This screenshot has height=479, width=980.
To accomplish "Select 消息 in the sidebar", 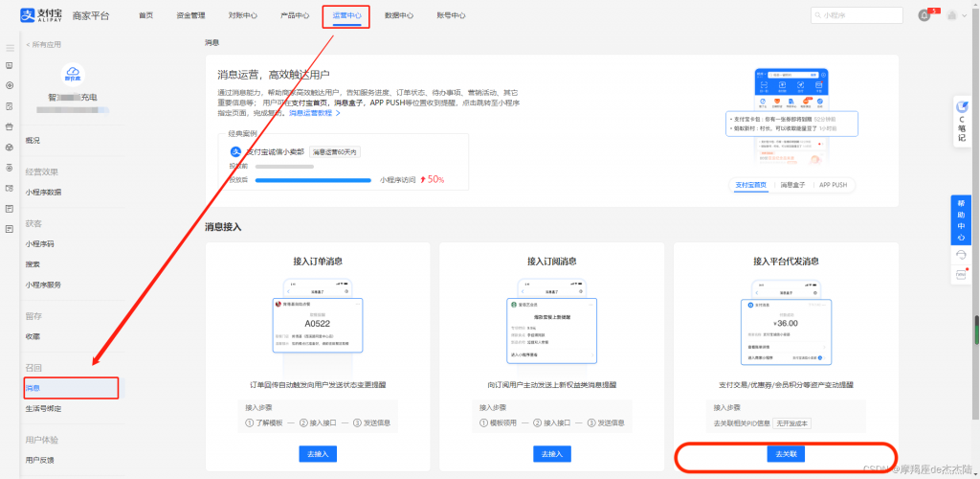I will click(72, 388).
